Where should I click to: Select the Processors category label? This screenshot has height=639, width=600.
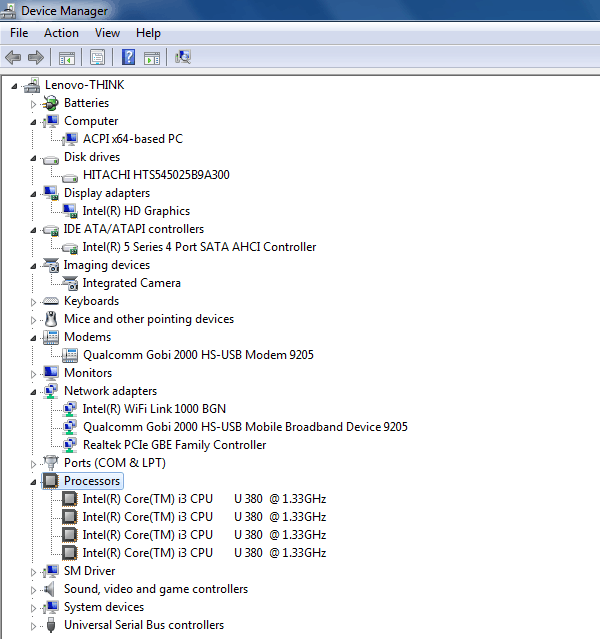tap(92, 481)
